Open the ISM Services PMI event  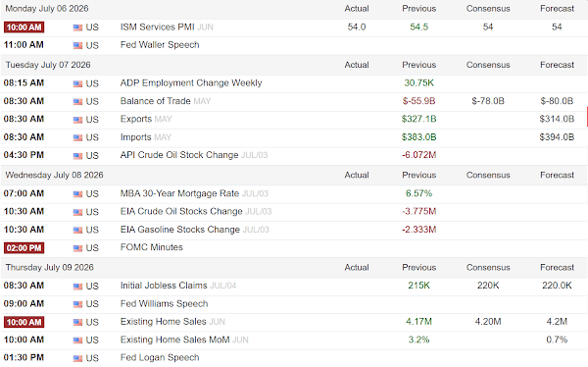(x=157, y=27)
